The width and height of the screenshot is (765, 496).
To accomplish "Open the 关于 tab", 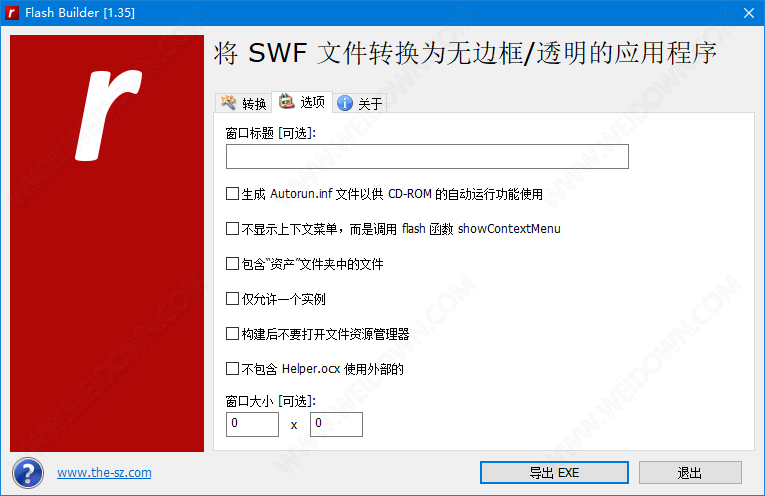I will click(360, 103).
